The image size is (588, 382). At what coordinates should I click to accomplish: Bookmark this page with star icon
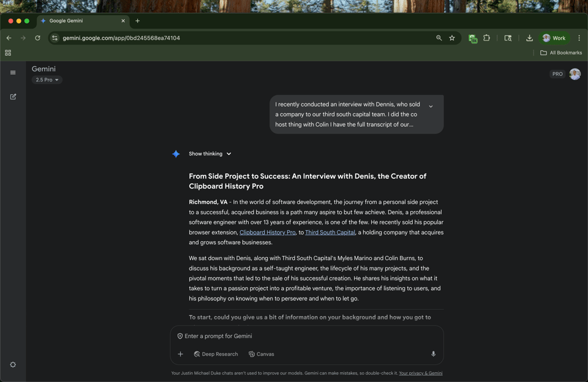point(452,38)
